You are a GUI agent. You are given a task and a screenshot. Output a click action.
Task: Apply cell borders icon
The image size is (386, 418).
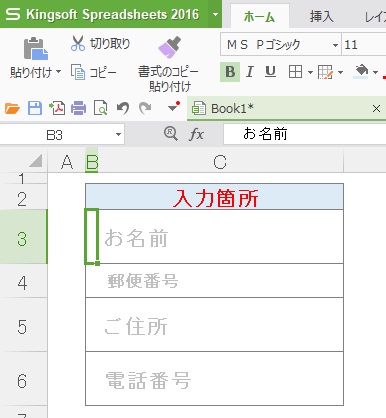point(295,72)
